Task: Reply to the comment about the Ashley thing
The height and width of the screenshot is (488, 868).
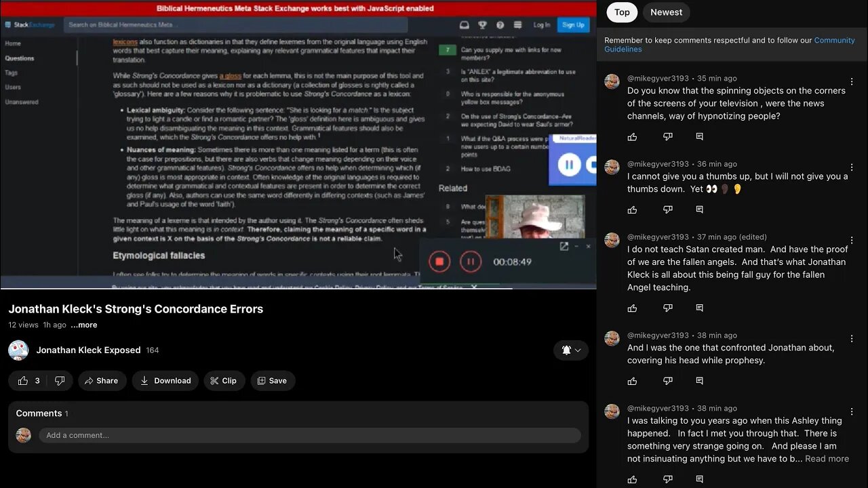Action: coord(700,480)
